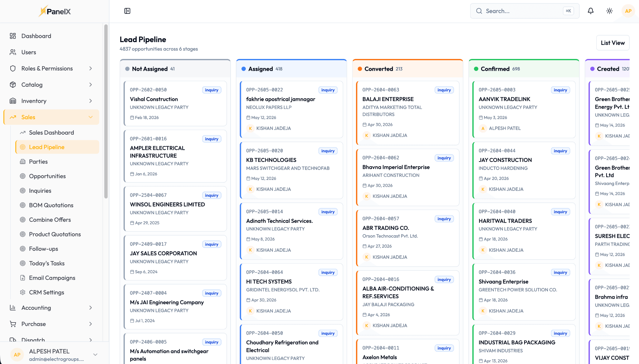Click the Roles & Permissions shield icon
The image size is (639, 364).
(x=13, y=68)
